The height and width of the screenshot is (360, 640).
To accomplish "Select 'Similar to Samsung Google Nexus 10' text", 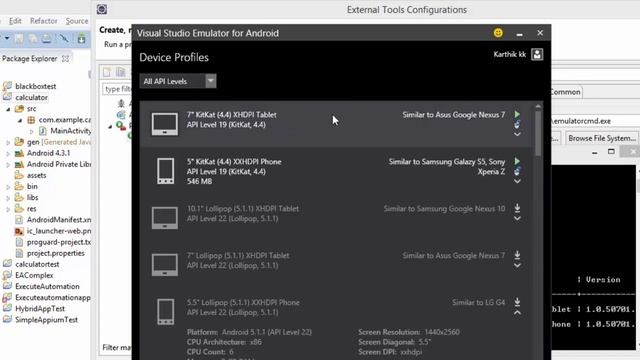I will tap(444, 209).
